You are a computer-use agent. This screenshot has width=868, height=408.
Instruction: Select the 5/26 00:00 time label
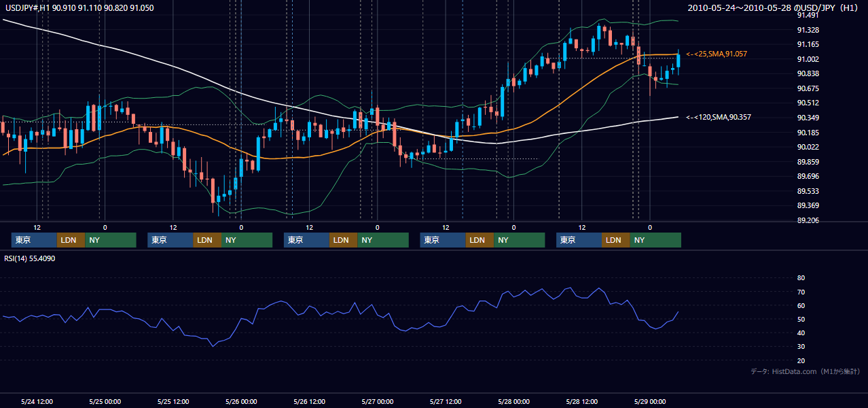tap(241, 401)
